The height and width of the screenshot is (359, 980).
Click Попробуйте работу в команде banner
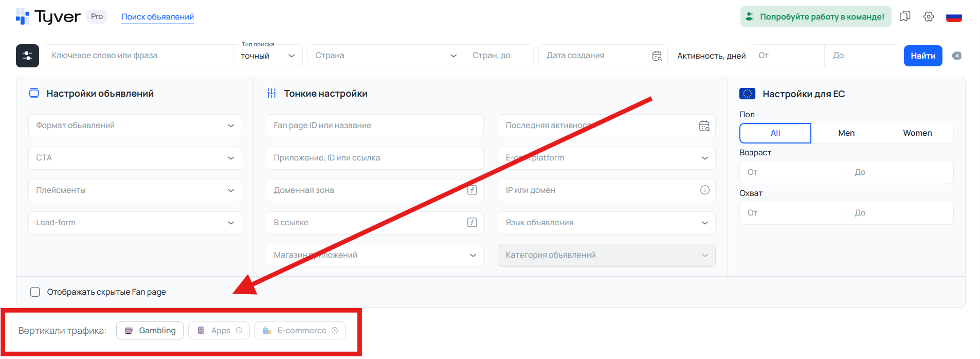[816, 16]
